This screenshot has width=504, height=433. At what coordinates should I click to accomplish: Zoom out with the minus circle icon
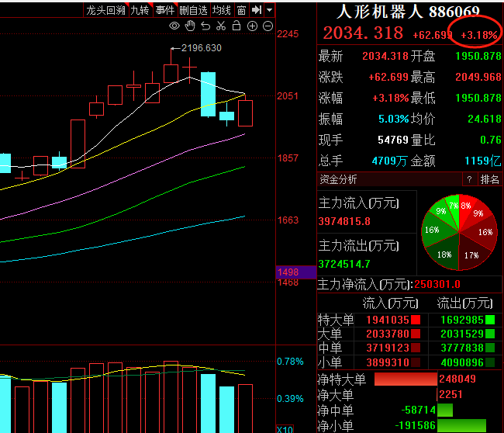(268, 26)
